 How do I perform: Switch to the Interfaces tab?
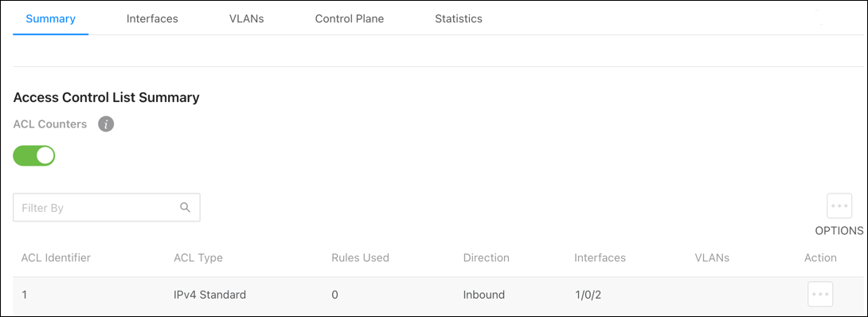[152, 19]
